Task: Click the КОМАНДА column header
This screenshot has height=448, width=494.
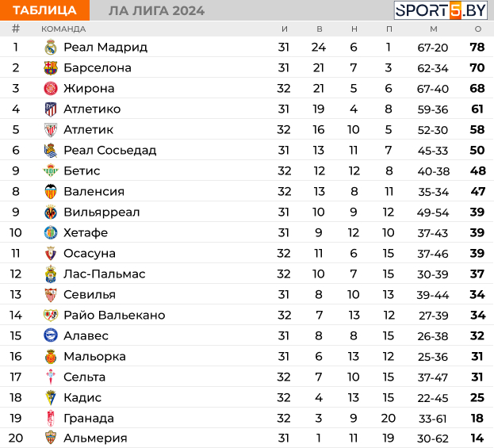Action: click(63, 29)
